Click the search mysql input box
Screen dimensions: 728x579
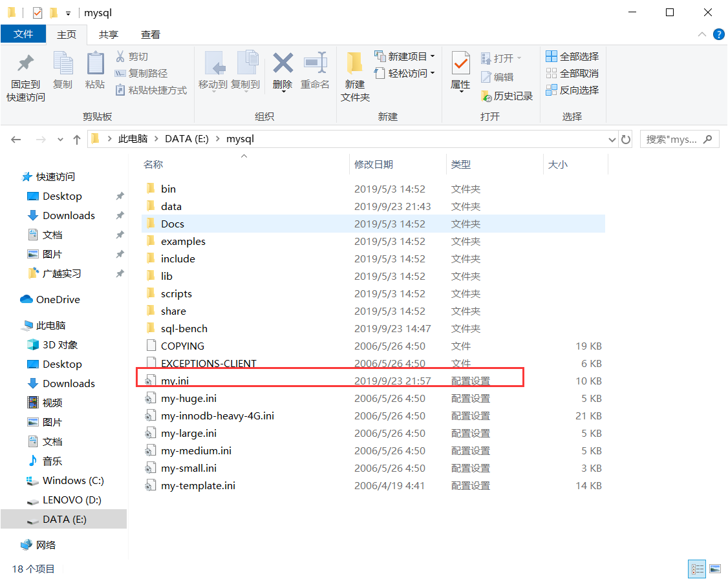click(680, 139)
